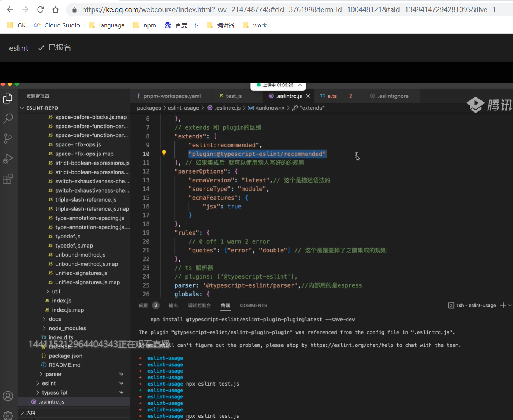Expand the 大纲 outline section
Image resolution: width=513 pixels, height=420 pixels.
[x=30, y=412]
